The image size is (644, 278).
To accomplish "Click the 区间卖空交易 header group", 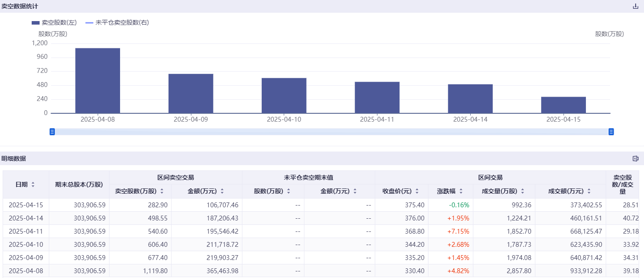I will [176, 177].
